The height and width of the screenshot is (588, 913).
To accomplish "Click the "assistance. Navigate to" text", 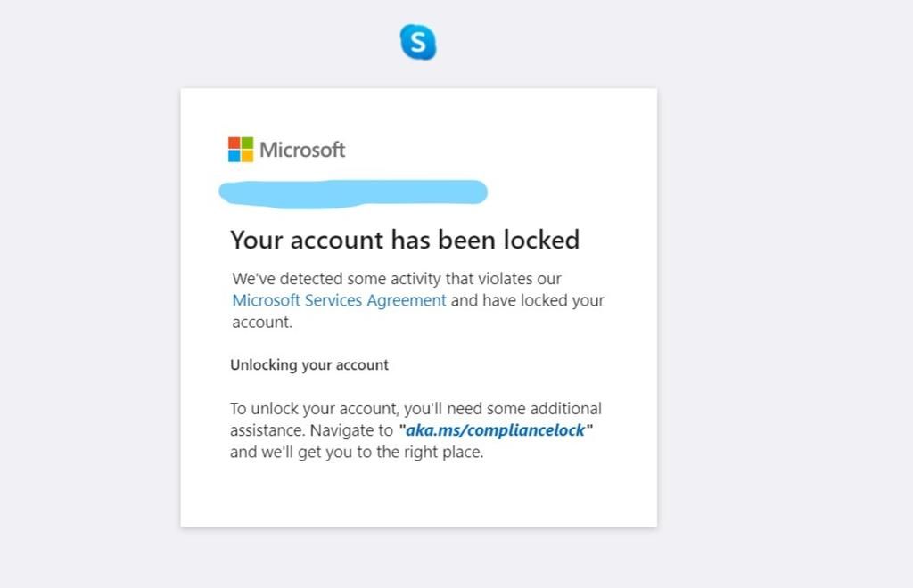I will pyautogui.click(x=311, y=430).
